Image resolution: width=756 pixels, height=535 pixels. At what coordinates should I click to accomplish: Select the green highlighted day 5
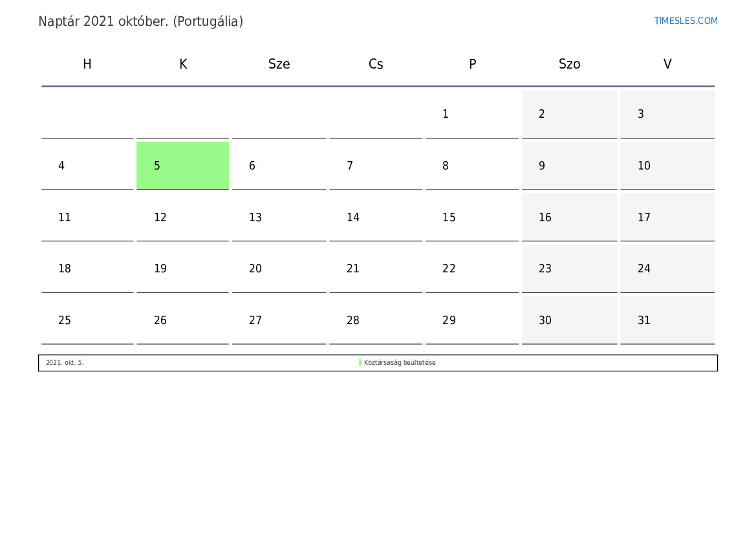[183, 166]
